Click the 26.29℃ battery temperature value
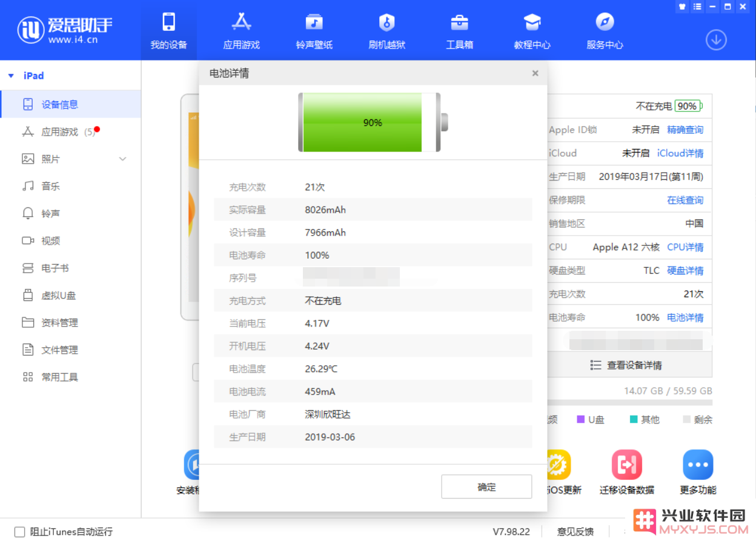The height and width of the screenshot is (544, 756). [321, 369]
